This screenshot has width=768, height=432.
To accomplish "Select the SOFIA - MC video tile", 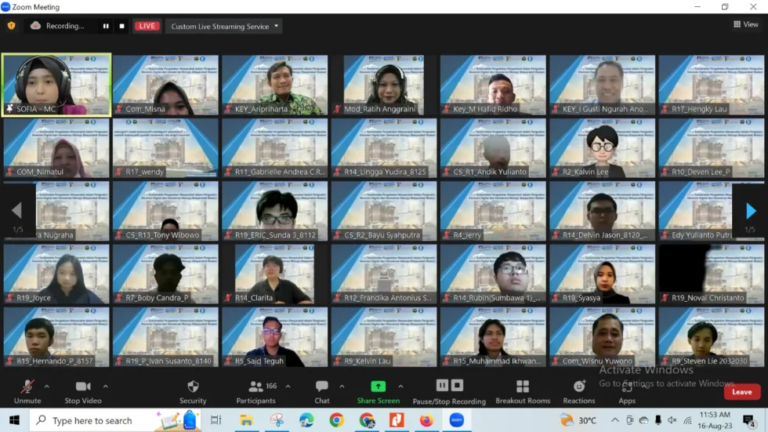I will coord(56,85).
